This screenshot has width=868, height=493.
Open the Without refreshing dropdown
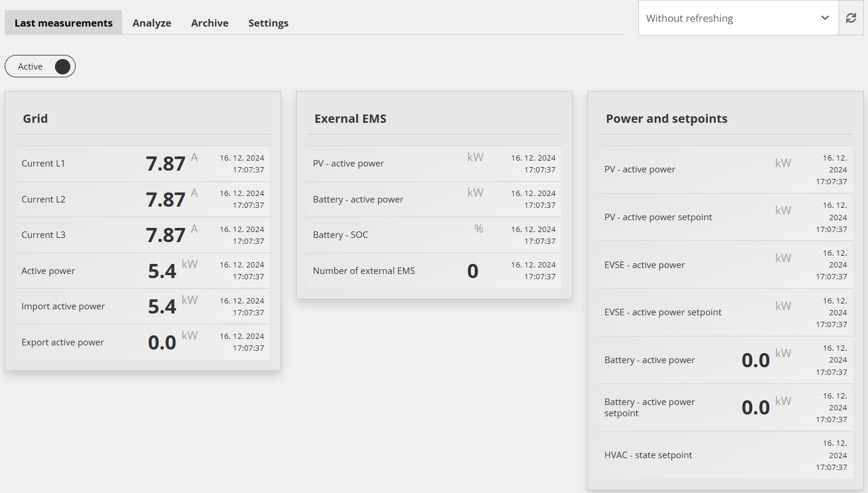727,18
